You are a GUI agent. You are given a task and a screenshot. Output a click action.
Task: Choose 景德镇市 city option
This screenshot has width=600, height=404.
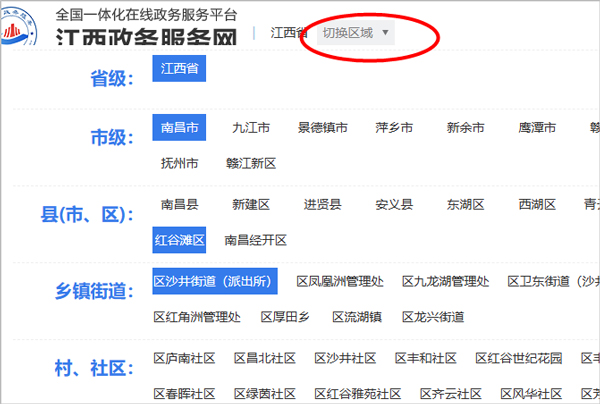click(x=323, y=128)
